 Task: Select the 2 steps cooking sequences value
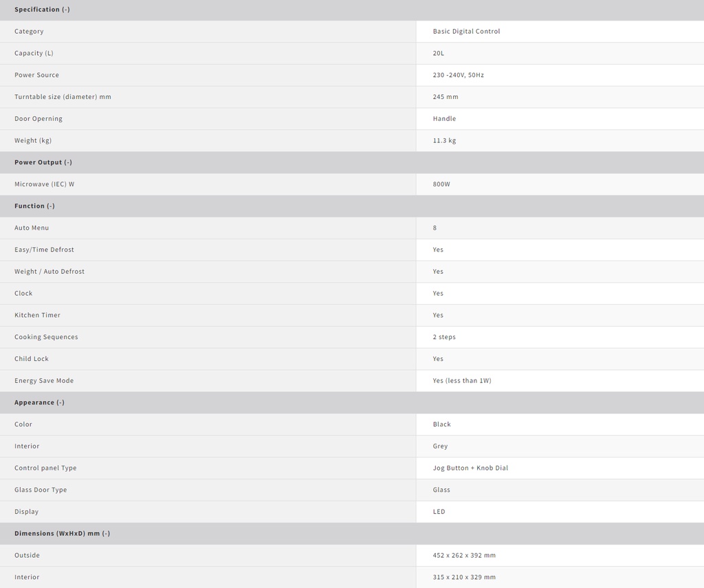444,337
